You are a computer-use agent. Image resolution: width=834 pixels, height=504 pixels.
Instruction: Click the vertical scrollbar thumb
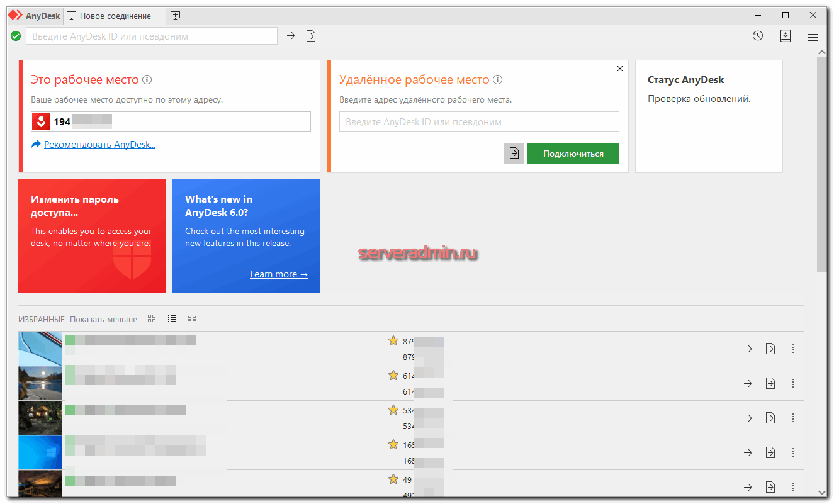coord(821,164)
